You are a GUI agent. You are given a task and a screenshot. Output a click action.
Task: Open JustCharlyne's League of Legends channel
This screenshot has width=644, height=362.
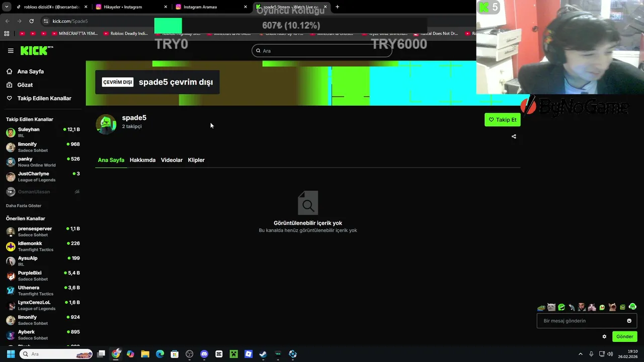point(43,176)
